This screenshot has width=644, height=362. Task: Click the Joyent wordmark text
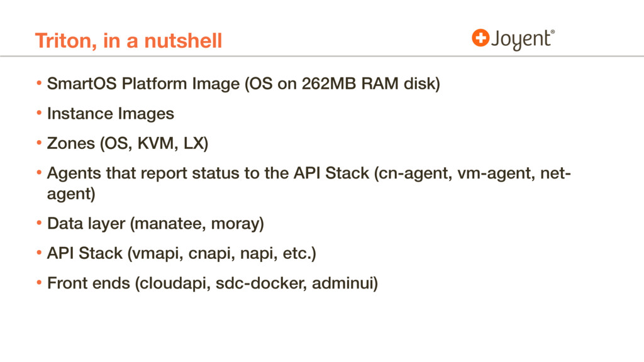(x=521, y=40)
